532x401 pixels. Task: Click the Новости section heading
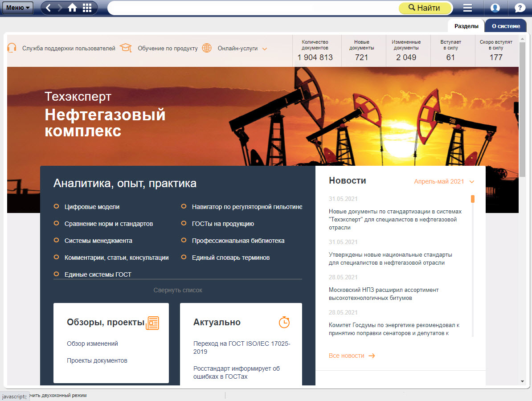click(348, 180)
